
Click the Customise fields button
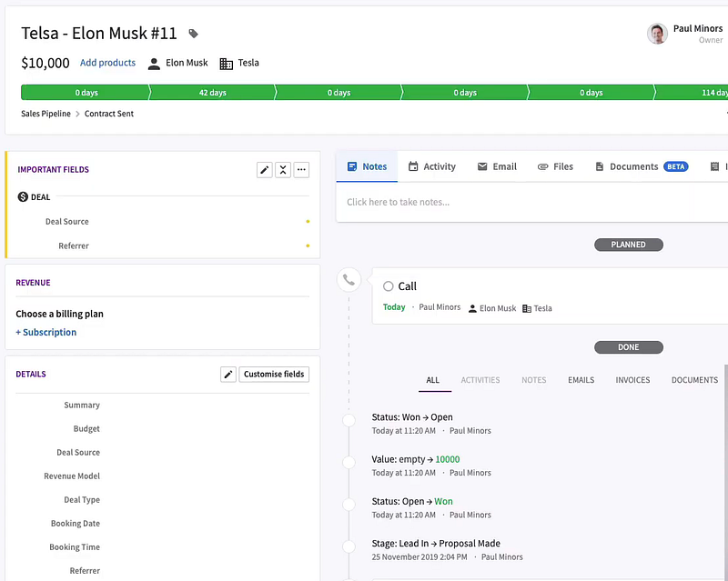click(274, 374)
